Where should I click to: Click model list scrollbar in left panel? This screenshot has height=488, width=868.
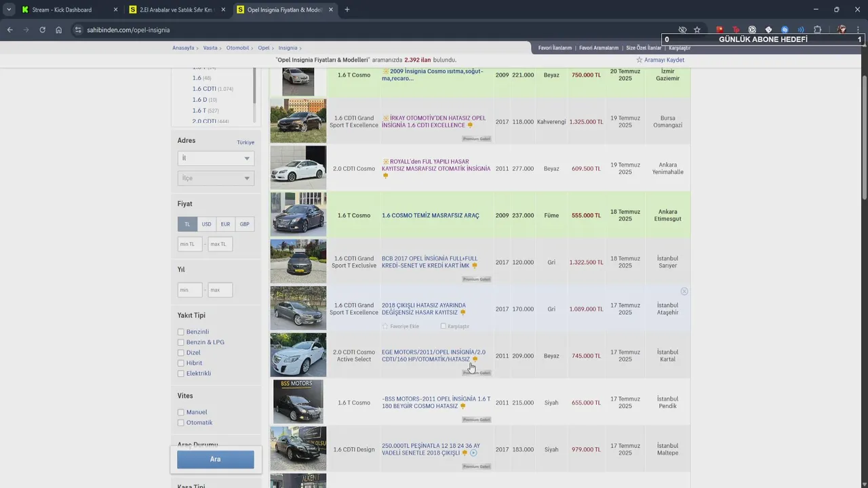(255, 85)
